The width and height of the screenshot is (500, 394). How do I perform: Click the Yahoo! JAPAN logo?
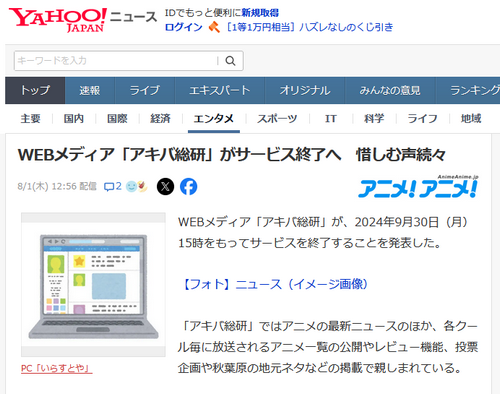pyautogui.click(x=57, y=20)
